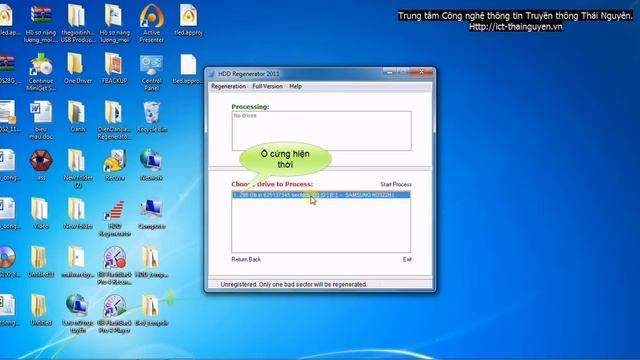Viewport: 640px width, 360px height.
Task: Select the Video folder
Action: (40, 213)
